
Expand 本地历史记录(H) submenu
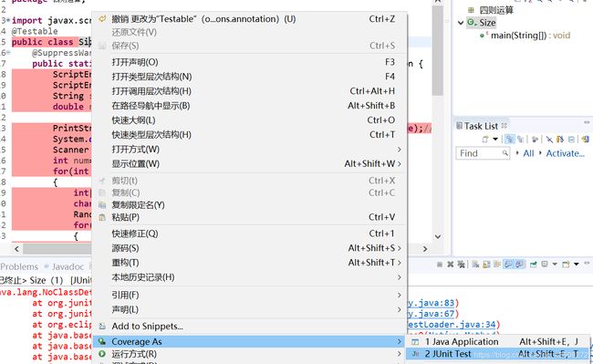(250, 277)
